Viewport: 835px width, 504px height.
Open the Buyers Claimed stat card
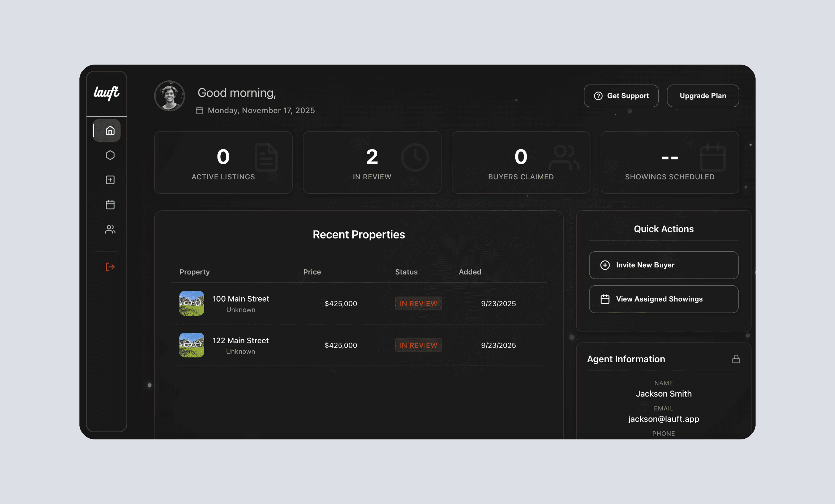pyautogui.click(x=520, y=163)
